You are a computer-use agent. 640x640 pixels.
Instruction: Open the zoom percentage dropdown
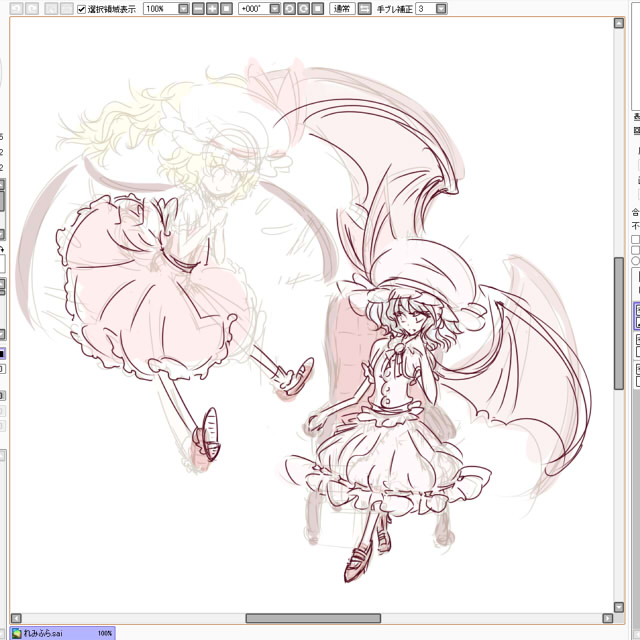click(184, 9)
